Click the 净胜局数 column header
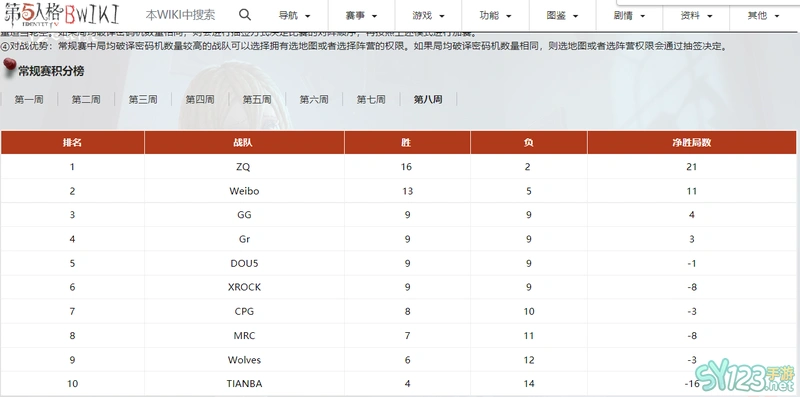 point(691,142)
